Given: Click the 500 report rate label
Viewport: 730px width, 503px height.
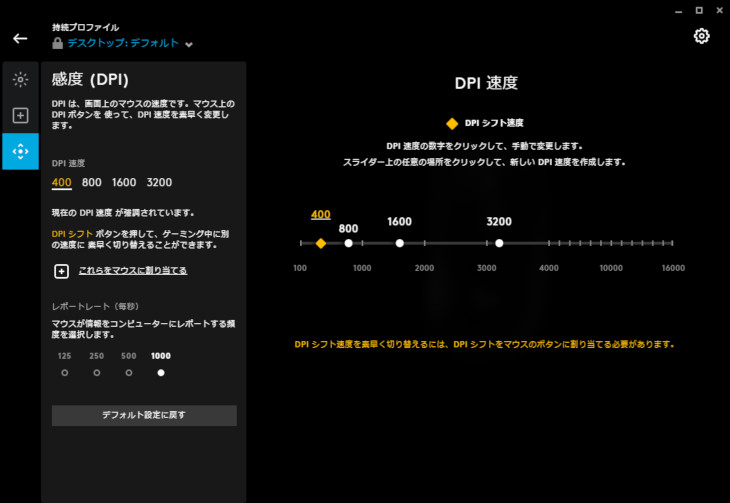Looking at the screenshot, I should (128, 356).
